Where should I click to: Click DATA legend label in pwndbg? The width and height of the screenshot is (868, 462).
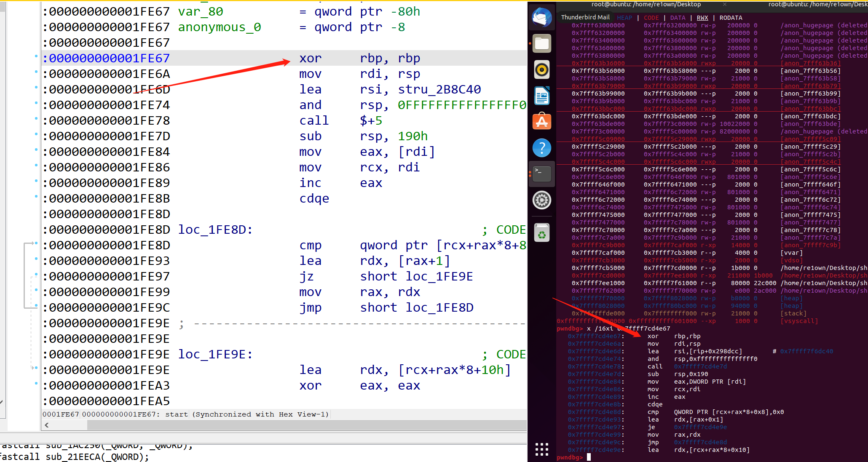click(x=678, y=18)
